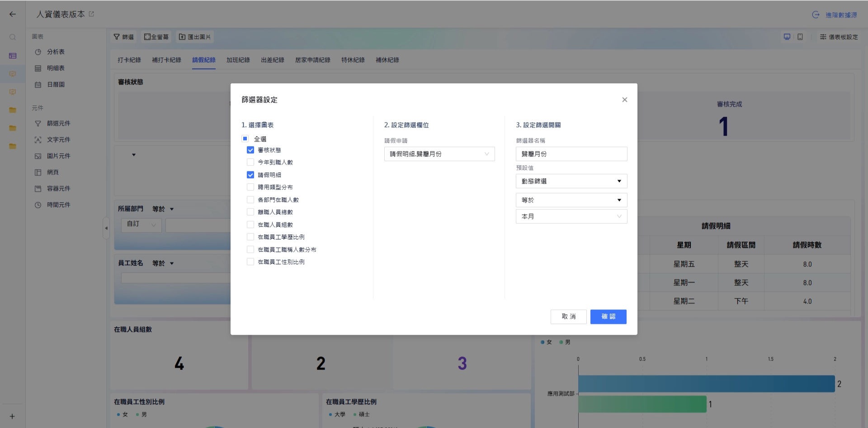This screenshot has width=868, height=428.
Task: Click the purple table icon in left rail
Action: point(13,56)
